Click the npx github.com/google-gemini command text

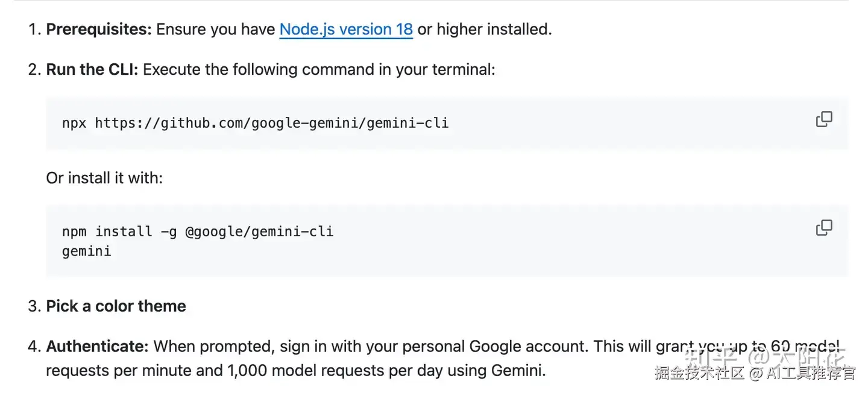(x=255, y=124)
